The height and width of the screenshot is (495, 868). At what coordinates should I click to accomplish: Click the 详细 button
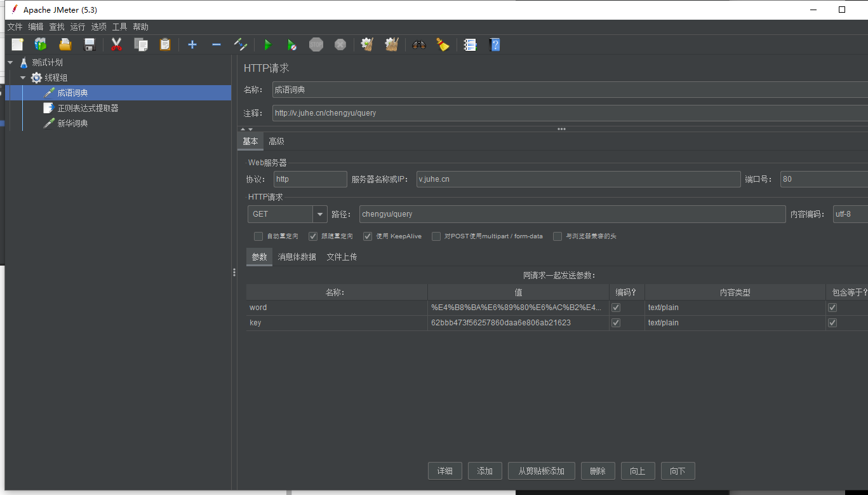pos(445,471)
